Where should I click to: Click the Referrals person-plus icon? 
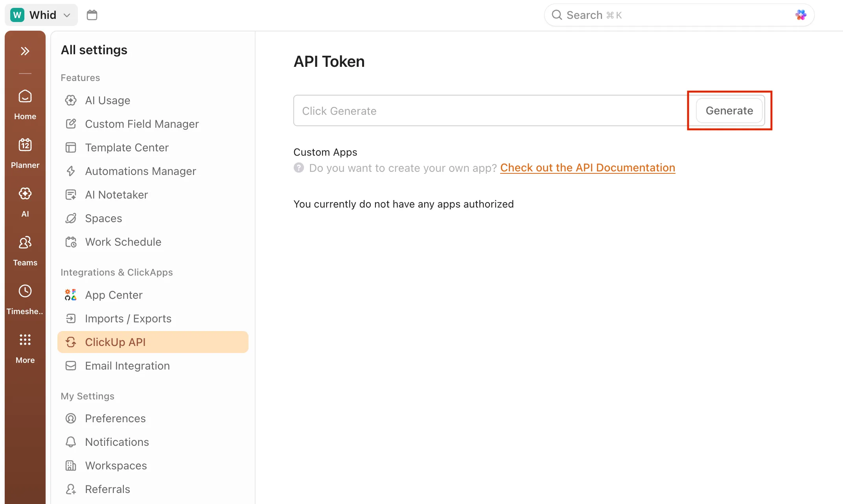[71, 489]
